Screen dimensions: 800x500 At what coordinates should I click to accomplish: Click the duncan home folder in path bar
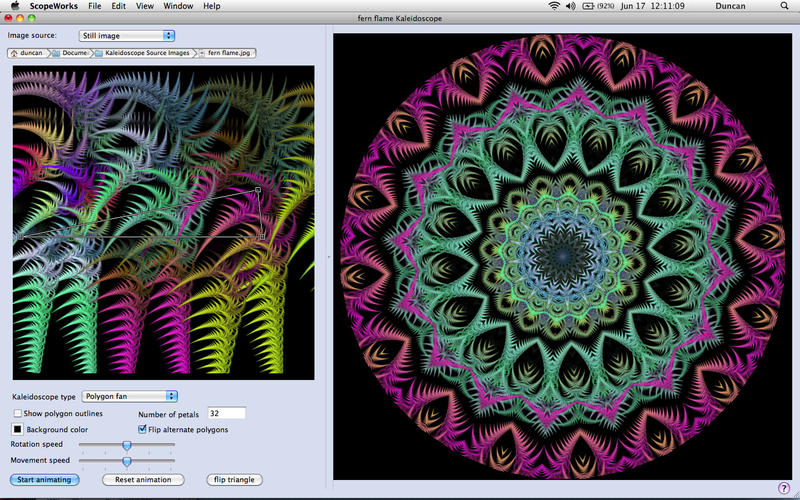pyautogui.click(x=29, y=52)
